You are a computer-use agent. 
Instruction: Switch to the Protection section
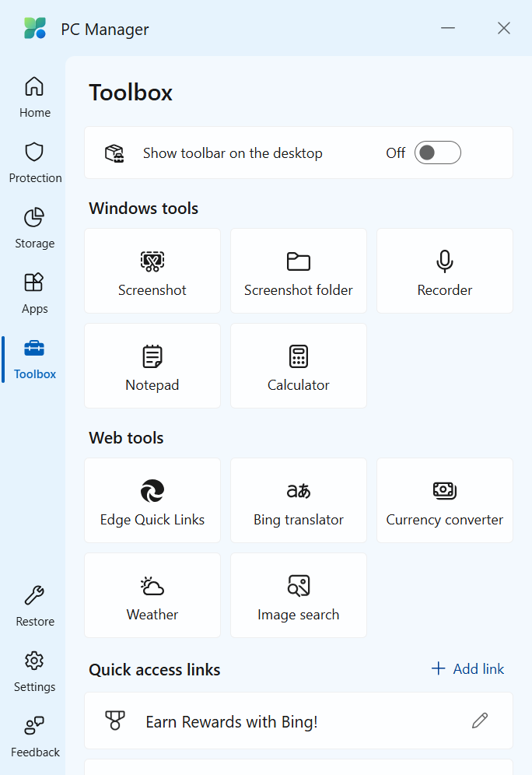[x=34, y=163]
